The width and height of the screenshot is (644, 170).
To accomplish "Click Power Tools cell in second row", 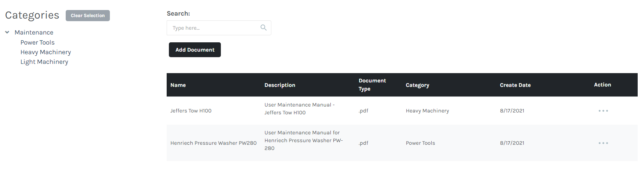I will [x=420, y=143].
